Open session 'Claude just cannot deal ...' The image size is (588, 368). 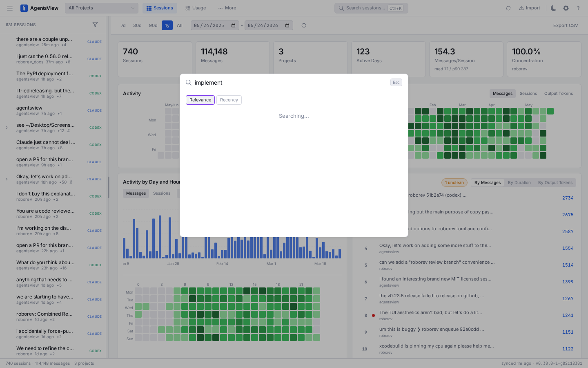point(53,145)
